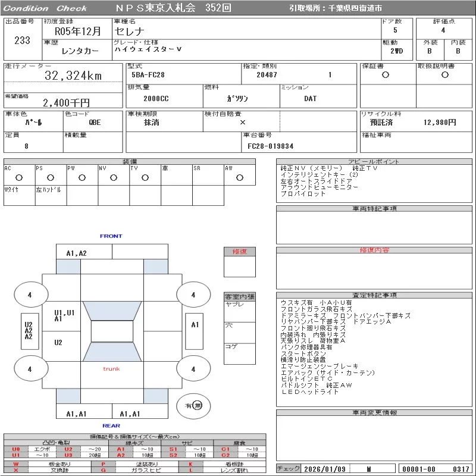The height and width of the screenshot is (476, 476).
Task: Toggle the 取扱説明書 circle mark
Action: (444, 75)
